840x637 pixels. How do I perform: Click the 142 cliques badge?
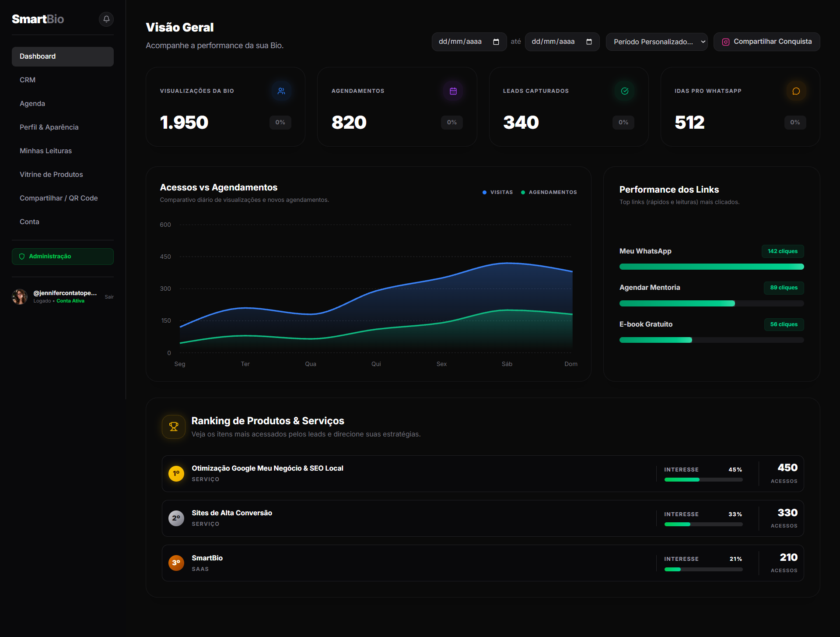click(x=783, y=251)
